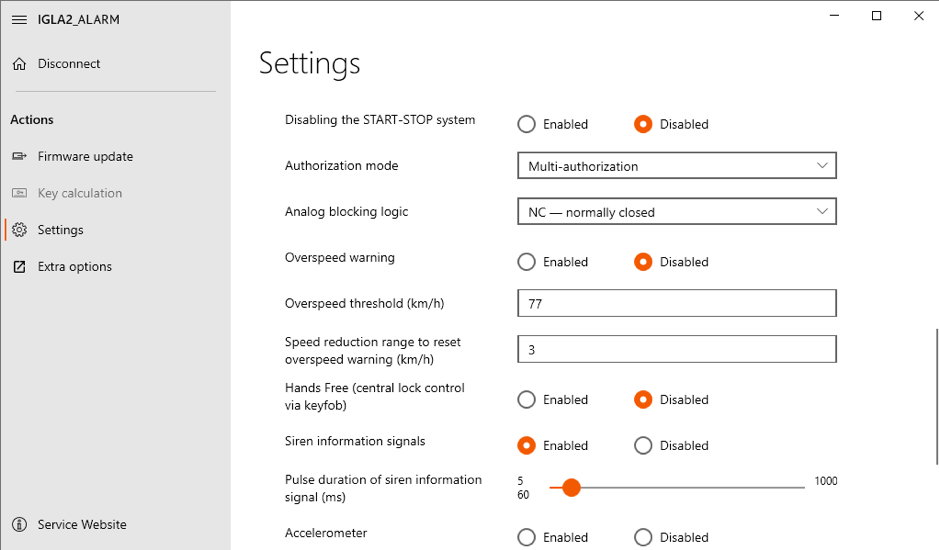This screenshot has height=550, width=939.
Task: Click the Firmware update icon
Action: (19, 156)
